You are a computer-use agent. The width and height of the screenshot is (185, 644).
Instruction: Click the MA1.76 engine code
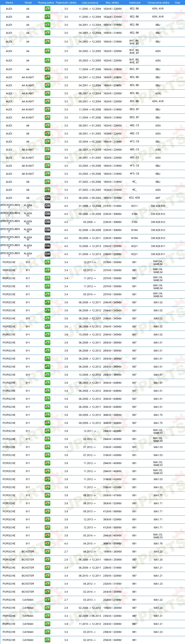[158, 544]
